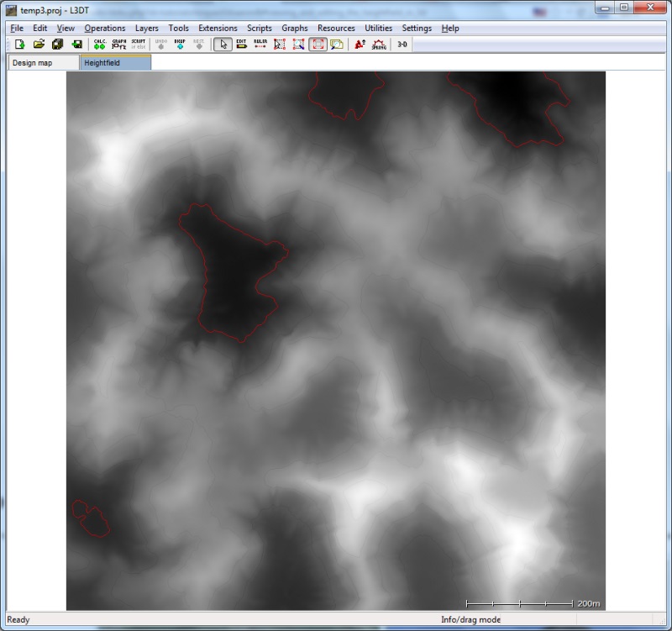Image resolution: width=672 pixels, height=631 pixels.
Task: Click the BKUP backup toolbar icon
Action: point(180,45)
